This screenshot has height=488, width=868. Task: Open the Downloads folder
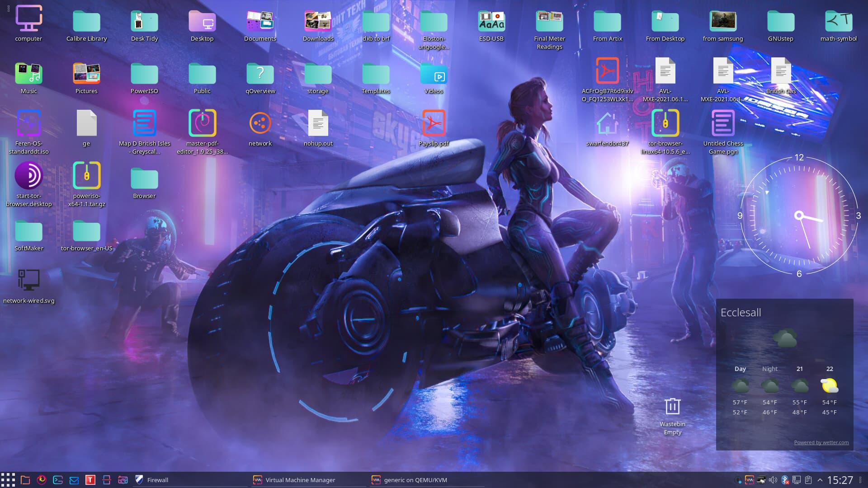pos(318,26)
